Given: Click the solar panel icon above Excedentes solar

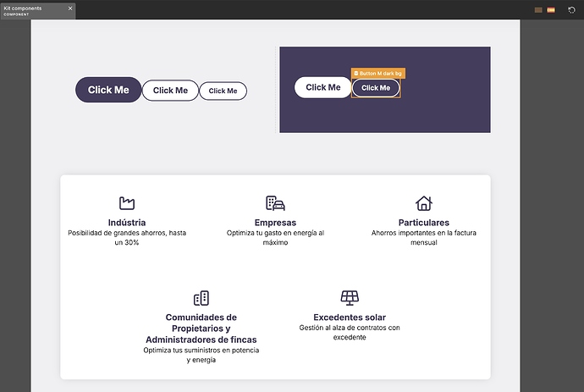Looking at the screenshot, I should (350, 298).
